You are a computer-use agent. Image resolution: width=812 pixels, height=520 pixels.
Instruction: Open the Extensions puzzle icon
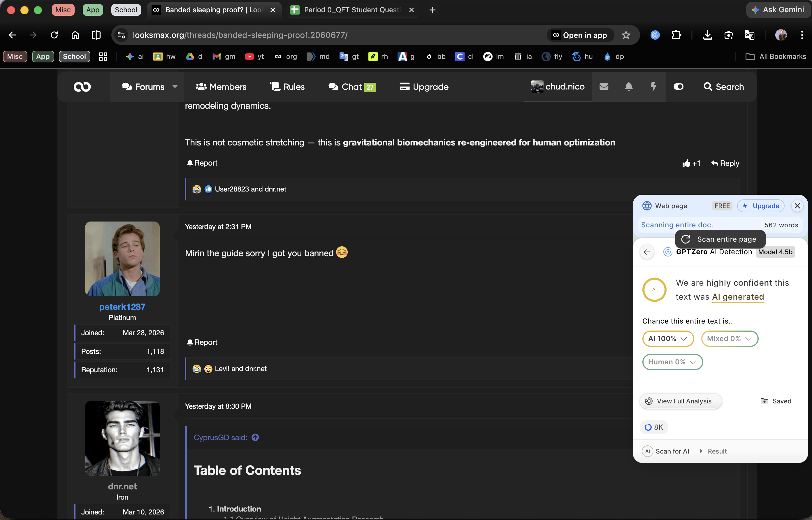coord(676,35)
